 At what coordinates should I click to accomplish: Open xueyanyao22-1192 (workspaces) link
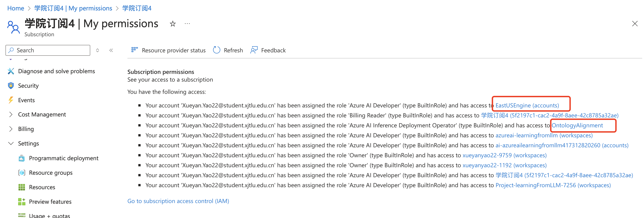(x=505, y=165)
